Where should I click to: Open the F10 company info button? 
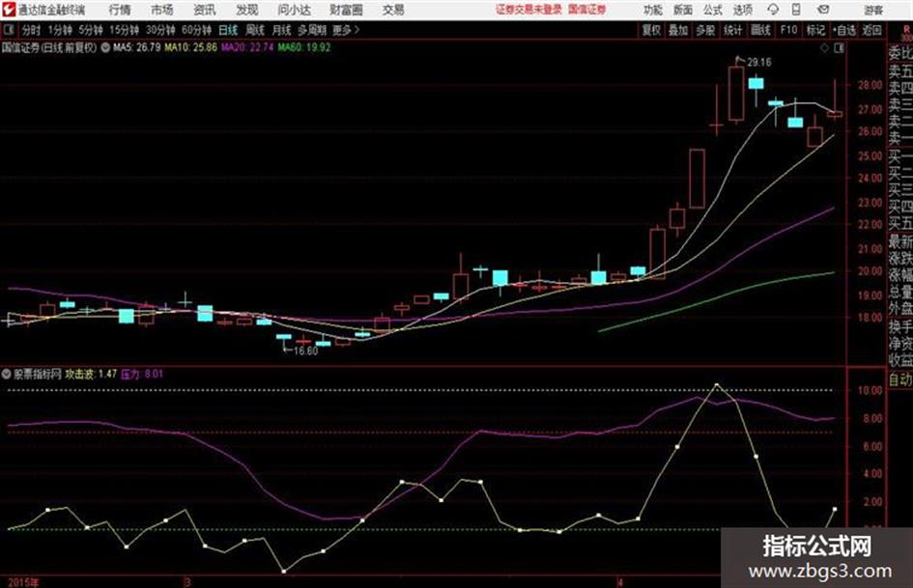[788, 30]
